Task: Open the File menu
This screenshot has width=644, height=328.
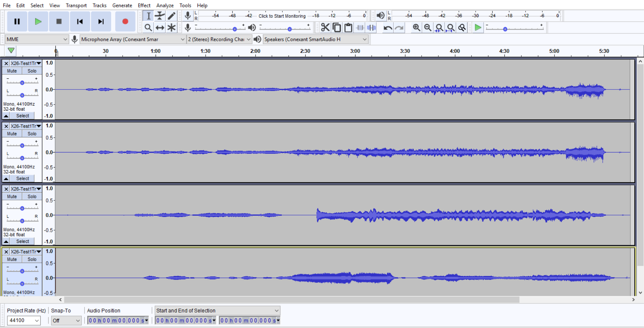Action: click(7, 5)
